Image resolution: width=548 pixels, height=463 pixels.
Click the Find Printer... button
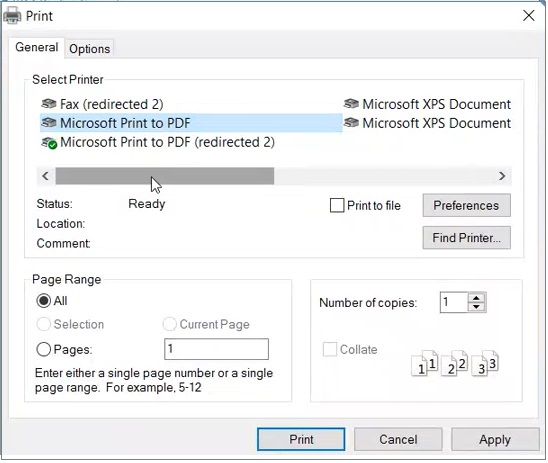467,238
